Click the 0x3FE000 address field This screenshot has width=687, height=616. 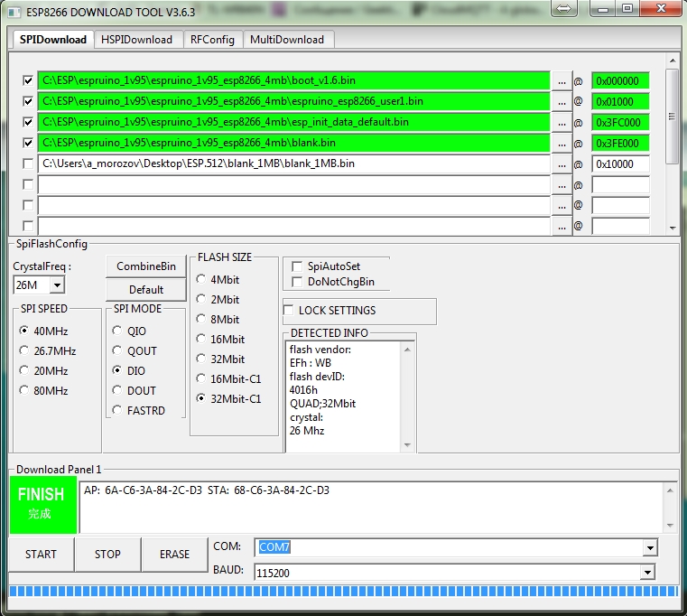tap(620, 144)
